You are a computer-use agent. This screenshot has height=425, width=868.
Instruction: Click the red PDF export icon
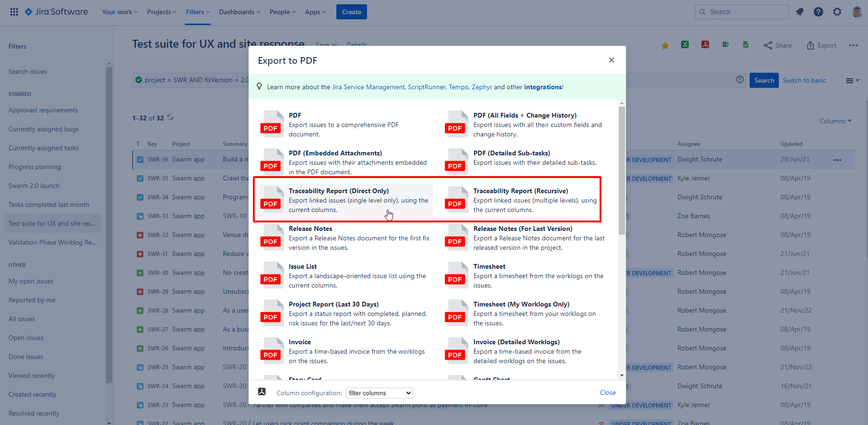(705, 44)
